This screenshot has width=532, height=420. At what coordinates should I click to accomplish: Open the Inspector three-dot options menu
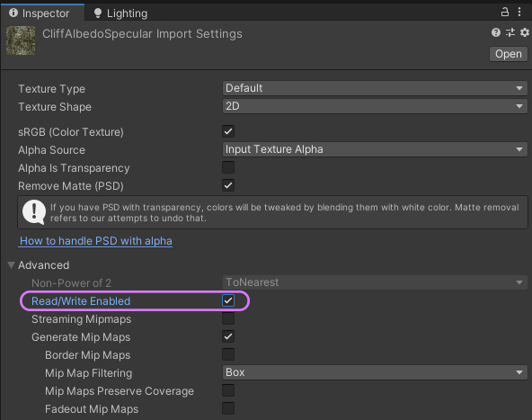[519, 13]
